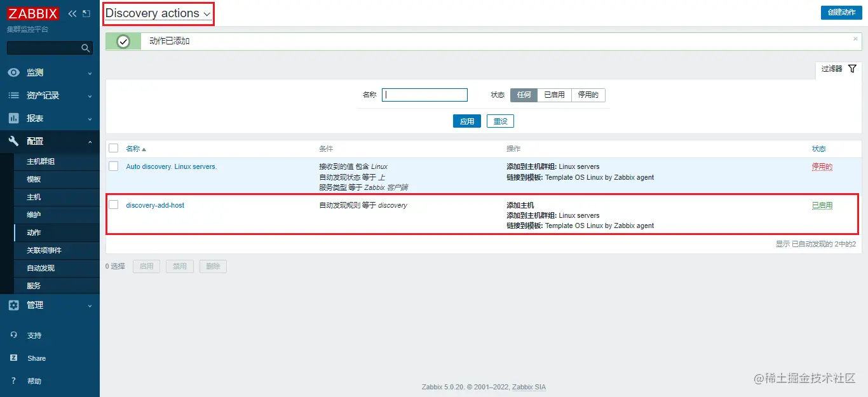Screen dimensions: 868x397
Task: Toggle sidebar auto-hide icon
Action: point(86,13)
